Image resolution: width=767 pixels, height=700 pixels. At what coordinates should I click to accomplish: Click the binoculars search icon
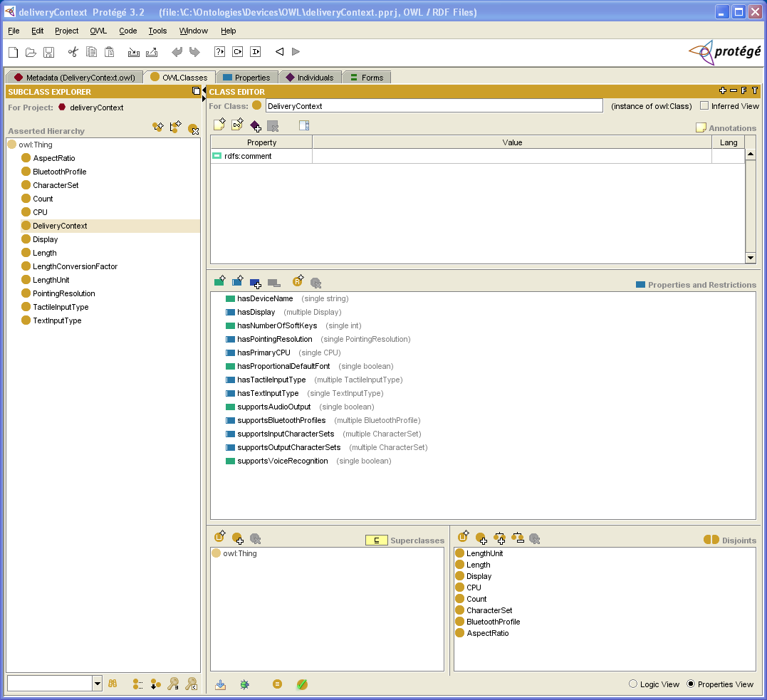(x=113, y=684)
